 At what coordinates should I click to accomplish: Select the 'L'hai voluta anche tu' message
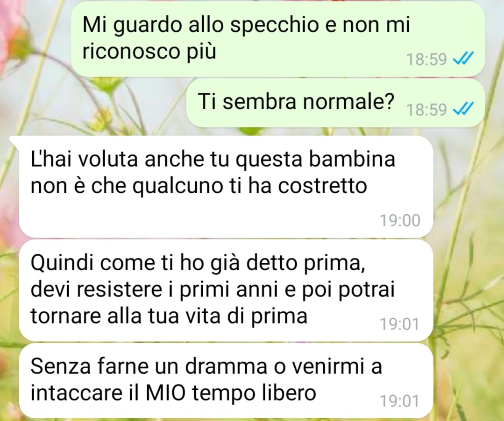[226, 187]
